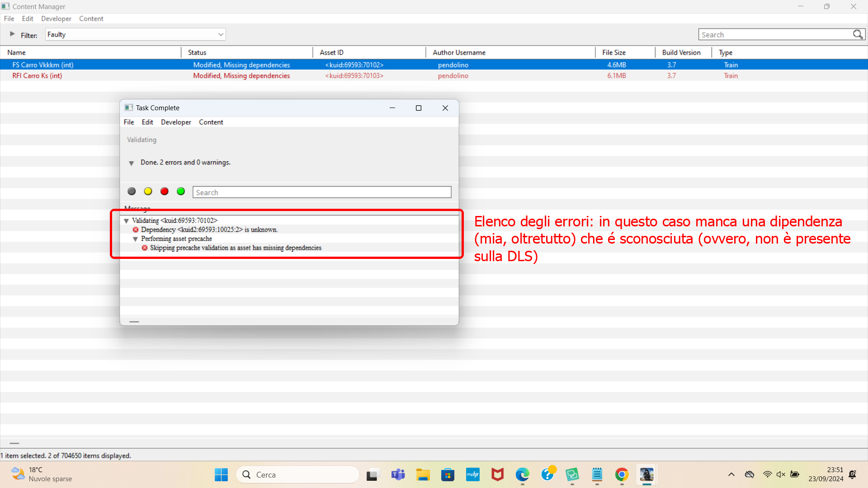The width and height of the screenshot is (868, 488).
Task: Expand the Filter disclosure arrow
Action: point(12,34)
